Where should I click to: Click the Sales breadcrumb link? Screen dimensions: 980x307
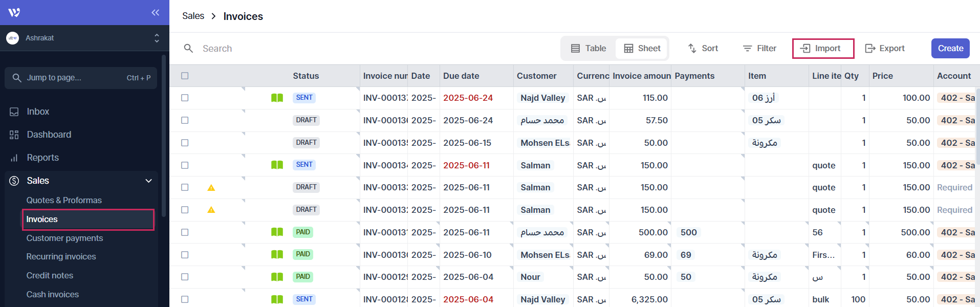[193, 16]
